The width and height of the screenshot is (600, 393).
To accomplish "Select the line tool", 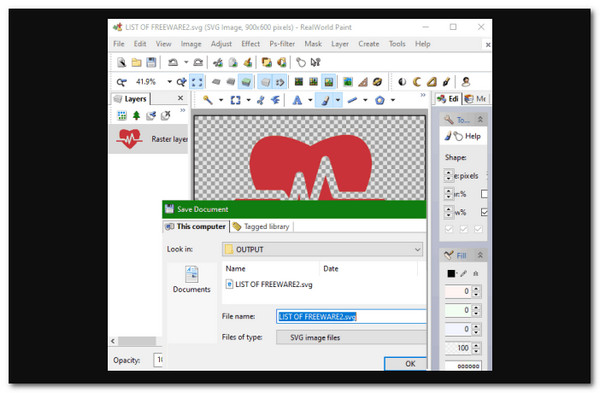I will (352, 100).
